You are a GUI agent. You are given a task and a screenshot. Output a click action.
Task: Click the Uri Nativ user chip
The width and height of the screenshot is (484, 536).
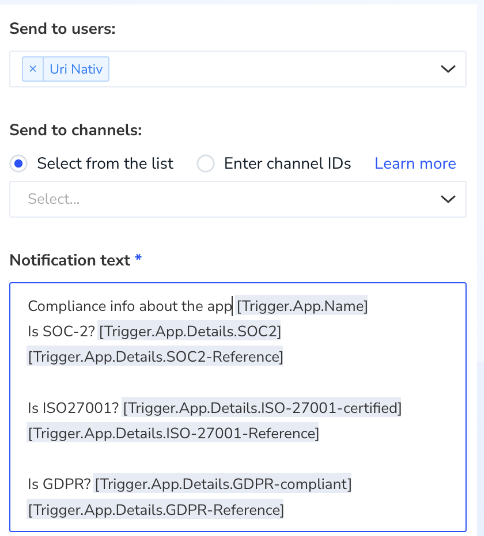[x=76, y=69]
